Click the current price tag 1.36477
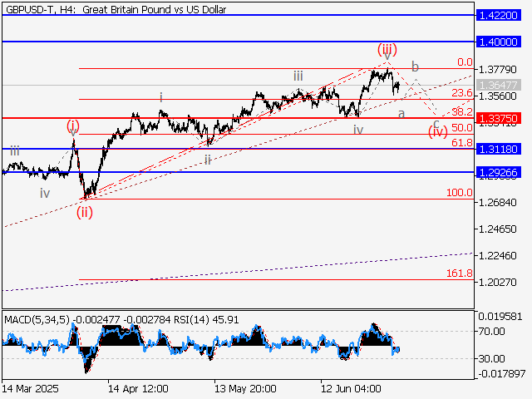532x399 pixels. [x=499, y=85]
